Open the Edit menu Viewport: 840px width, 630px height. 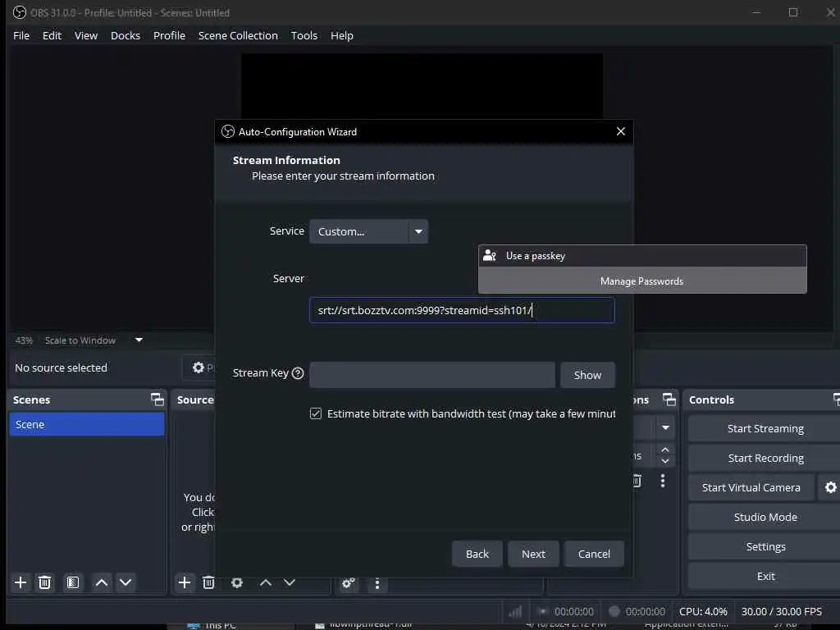point(52,35)
